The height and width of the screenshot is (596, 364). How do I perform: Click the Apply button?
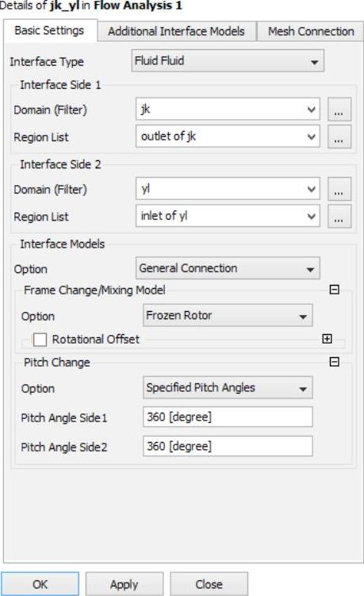click(x=125, y=584)
